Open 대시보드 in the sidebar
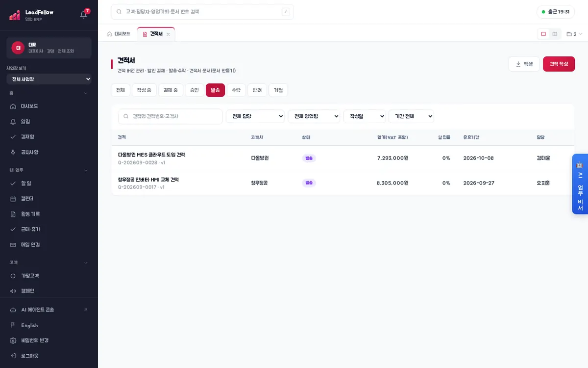Screen dimensions: 588x368 coord(49,106)
